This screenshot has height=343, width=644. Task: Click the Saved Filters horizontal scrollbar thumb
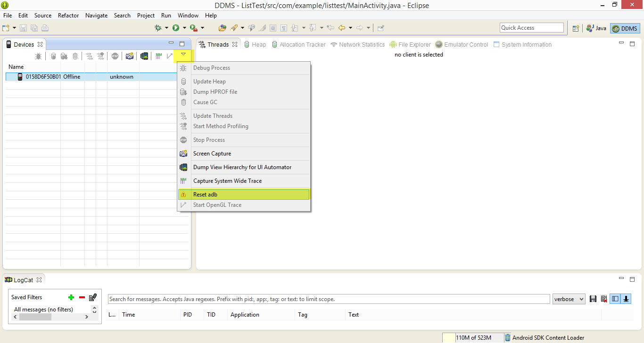[35, 317]
